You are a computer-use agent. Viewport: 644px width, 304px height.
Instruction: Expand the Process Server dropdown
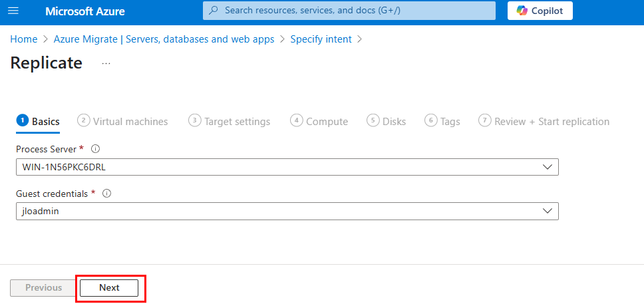point(287,167)
